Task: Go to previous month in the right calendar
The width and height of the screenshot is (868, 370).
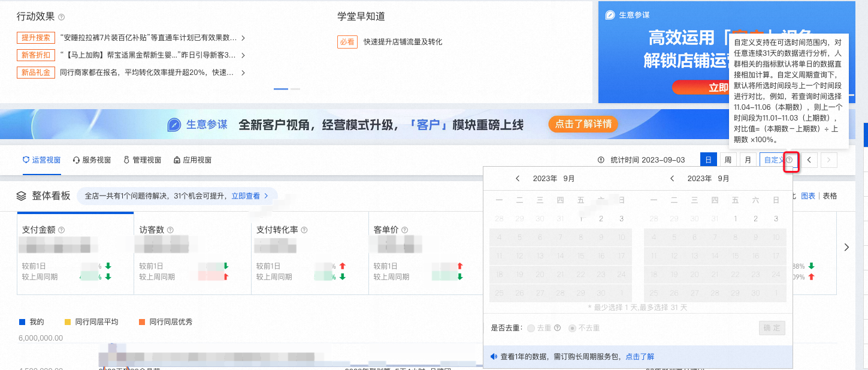Action: (x=672, y=179)
